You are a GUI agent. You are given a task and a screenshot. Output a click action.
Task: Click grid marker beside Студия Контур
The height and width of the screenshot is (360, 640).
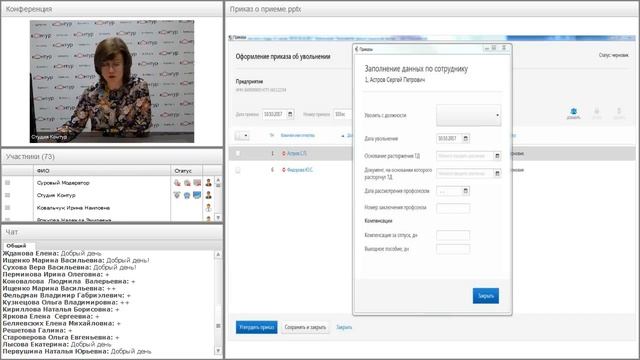7,195
